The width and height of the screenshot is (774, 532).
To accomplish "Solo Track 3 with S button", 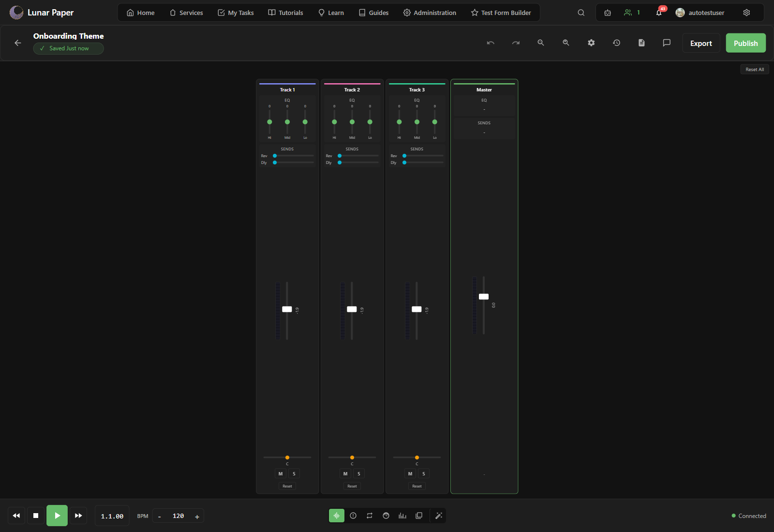I will tap(424, 473).
